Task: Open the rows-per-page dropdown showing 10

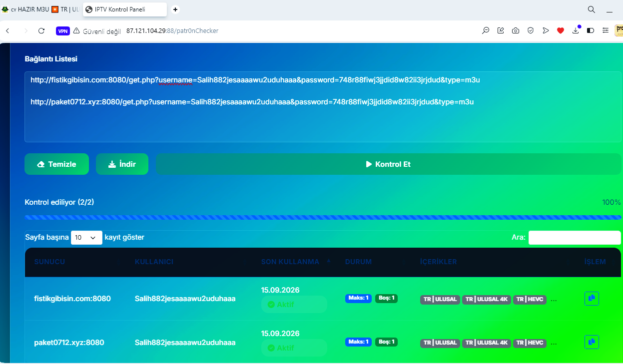Action: [x=86, y=238]
